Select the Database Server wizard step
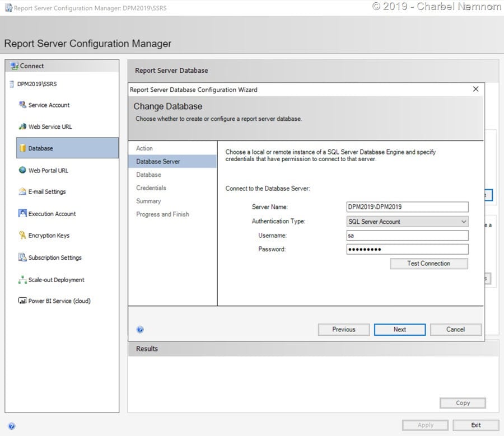This screenshot has height=436, width=504. [x=172, y=161]
